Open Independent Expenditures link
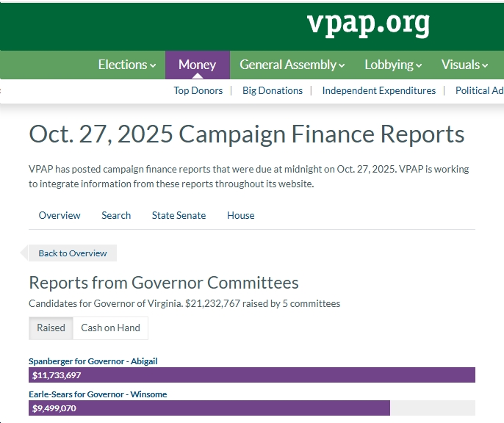The height and width of the screenshot is (423, 504). point(378,90)
